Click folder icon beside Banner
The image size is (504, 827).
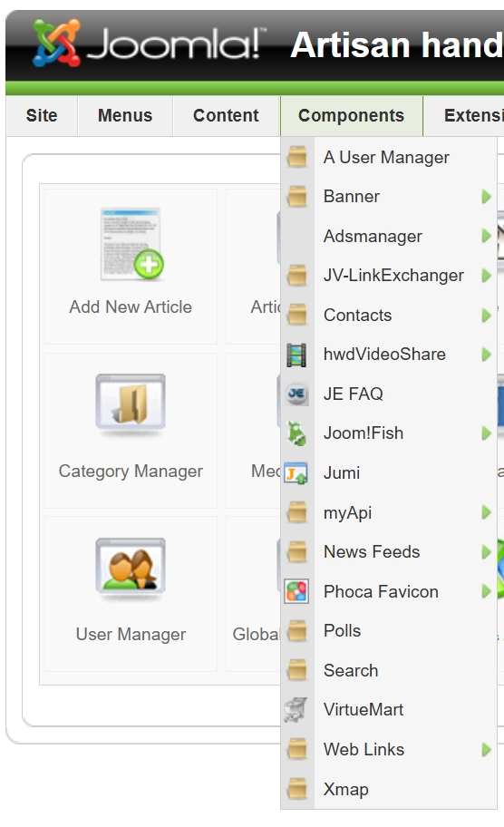click(x=297, y=197)
